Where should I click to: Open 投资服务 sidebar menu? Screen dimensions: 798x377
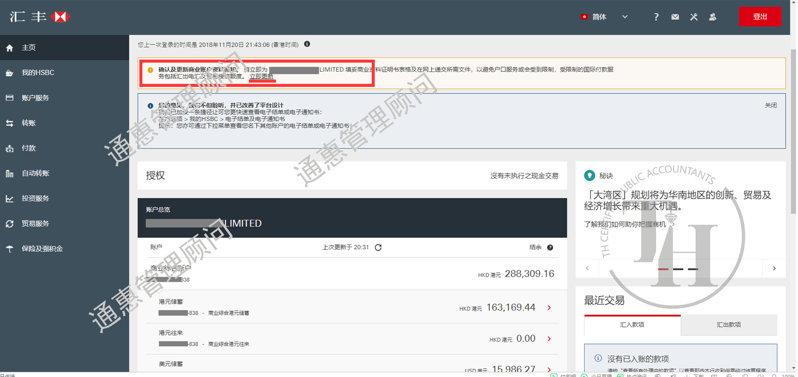pos(64,198)
